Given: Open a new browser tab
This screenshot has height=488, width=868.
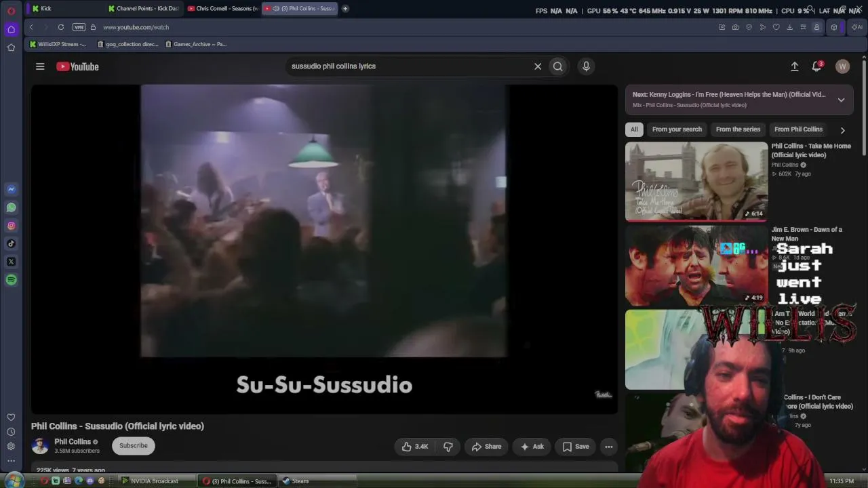Looking at the screenshot, I should point(345,8).
